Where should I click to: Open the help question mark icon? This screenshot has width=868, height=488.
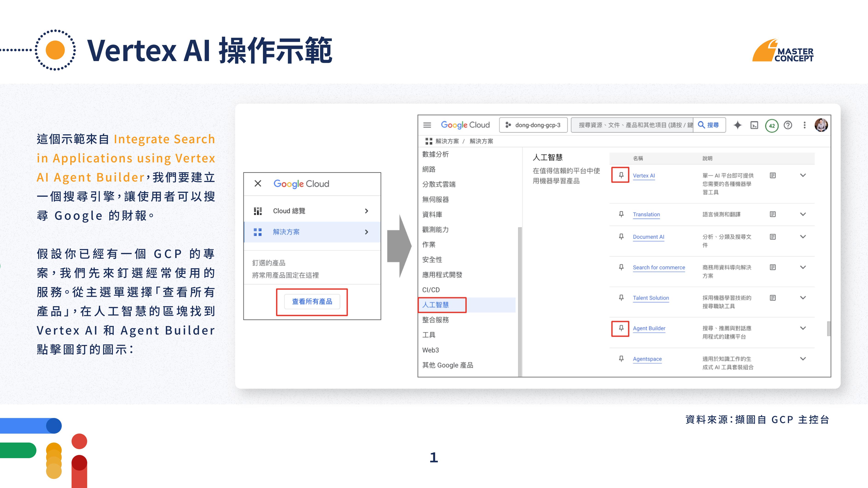click(788, 125)
